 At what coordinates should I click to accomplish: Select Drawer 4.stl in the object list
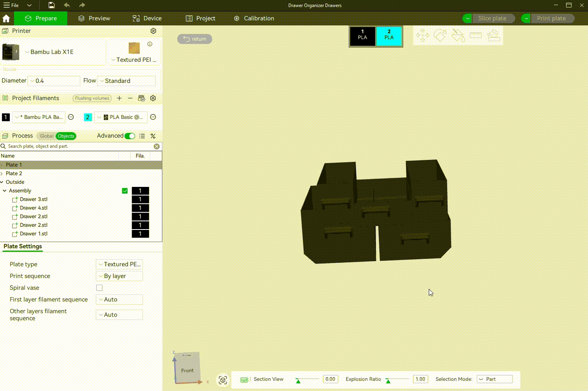click(34, 208)
